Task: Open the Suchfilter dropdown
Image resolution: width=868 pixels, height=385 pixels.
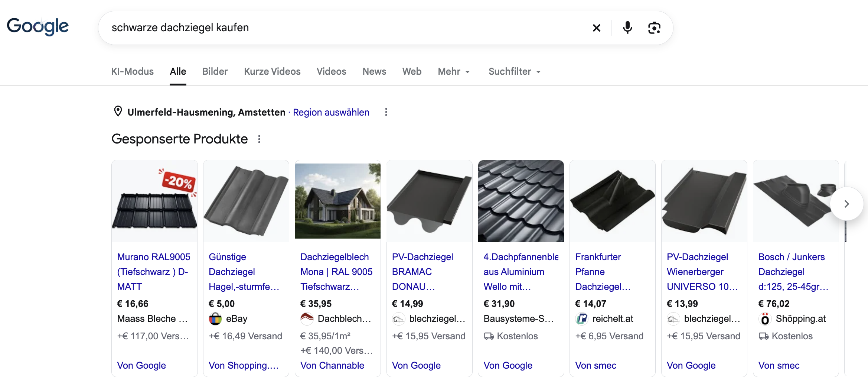Action: [515, 72]
